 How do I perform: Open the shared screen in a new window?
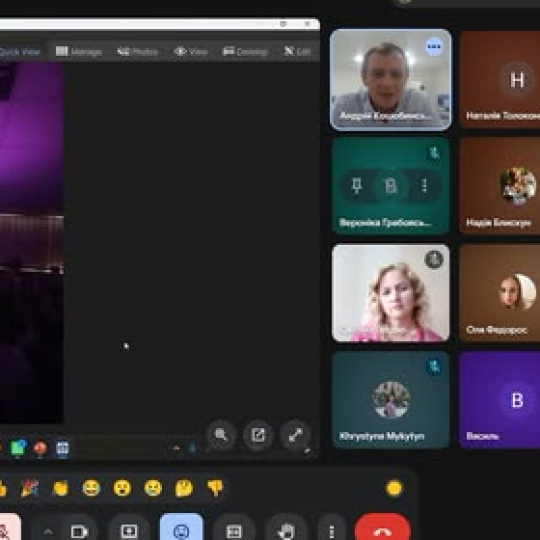click(258, 435)
